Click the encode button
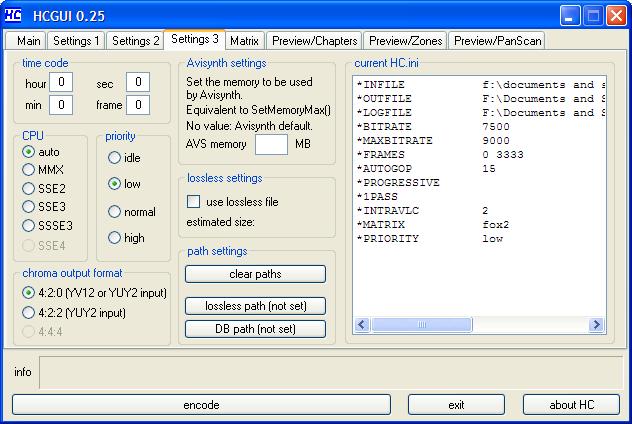The image size is (632, 424). 201,405
